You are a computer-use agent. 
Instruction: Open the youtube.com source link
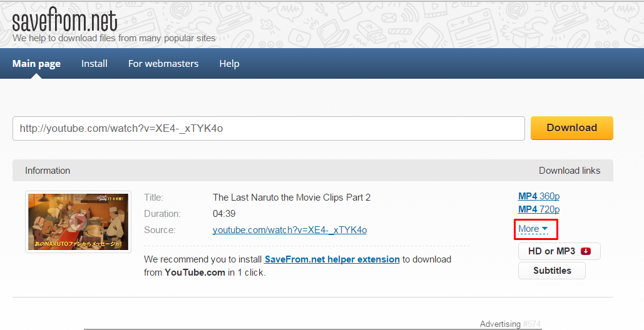290,230
